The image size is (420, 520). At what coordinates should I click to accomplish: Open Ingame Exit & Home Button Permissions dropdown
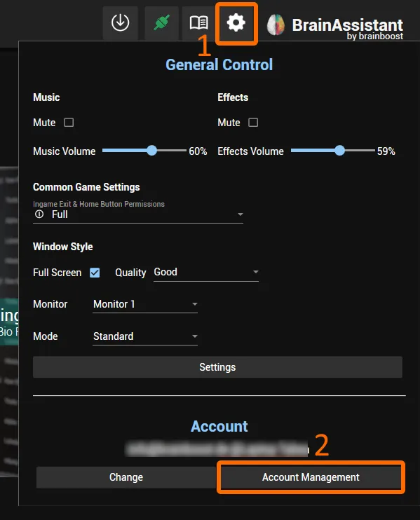point(138,214)
